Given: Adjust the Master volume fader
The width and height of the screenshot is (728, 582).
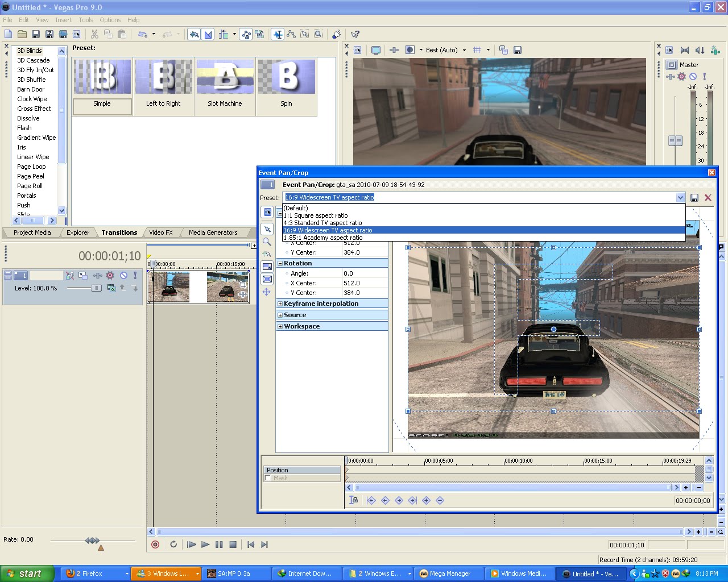Looking at the screenshot, I should 675,140.
